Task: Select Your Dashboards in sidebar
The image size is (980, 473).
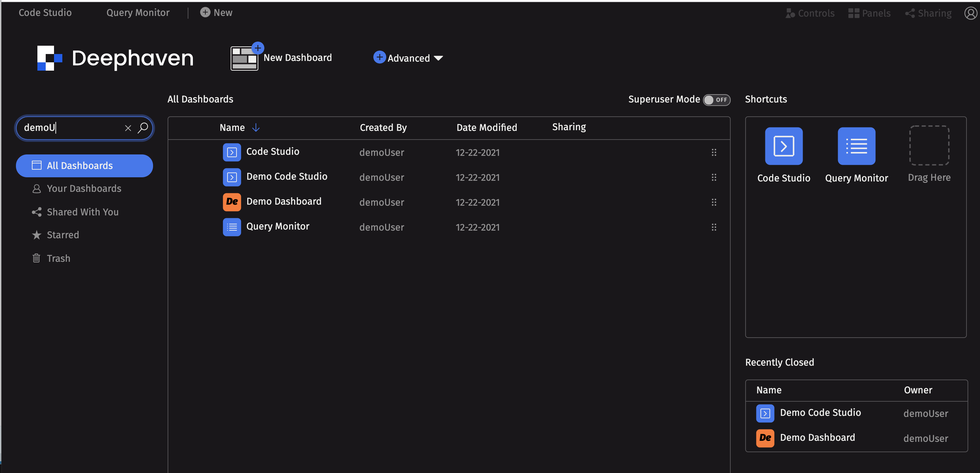Action: click(77, 188)
